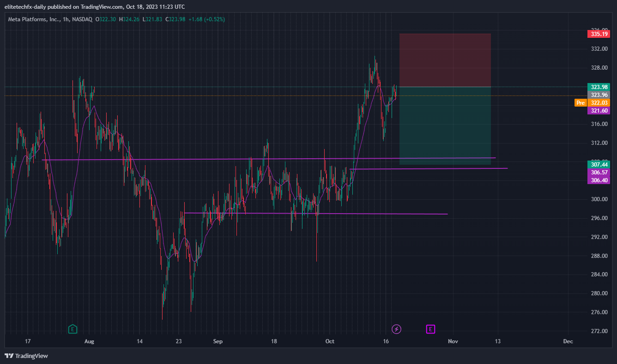Click the green 307.44 target price label
Viewport: 617px width, 364px height.
[599, 164]
